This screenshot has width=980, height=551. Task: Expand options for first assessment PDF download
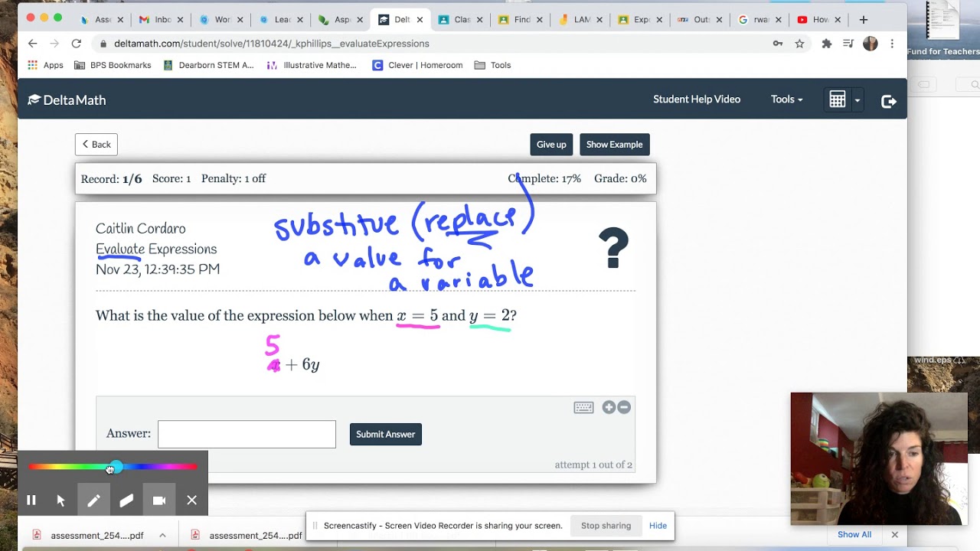[162, 535]
